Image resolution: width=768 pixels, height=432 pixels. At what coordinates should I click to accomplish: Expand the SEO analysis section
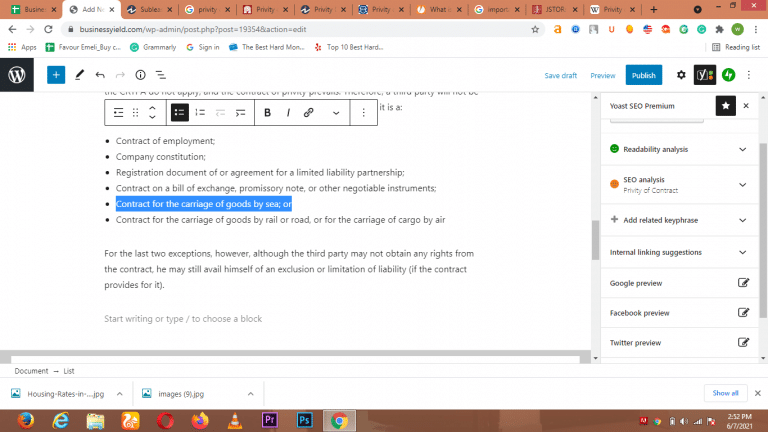[742, 184]
